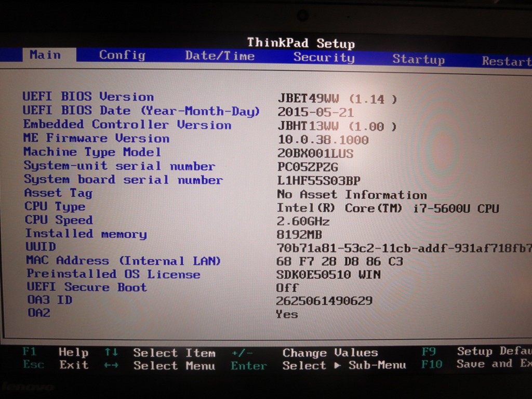Click the F1 key hint
The width and height of the screenshot is (532, 399).
pos(30,351)
